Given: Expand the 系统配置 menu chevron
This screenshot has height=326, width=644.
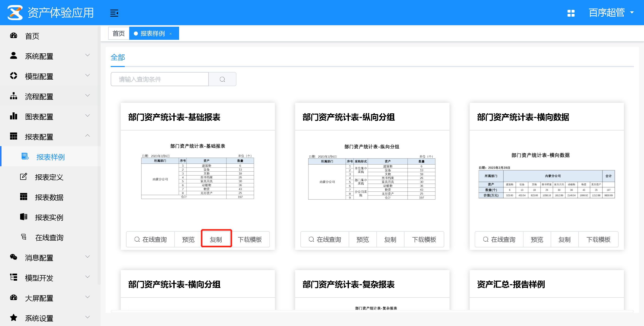Looking at the screenshot, I should [x=88, y=55].
